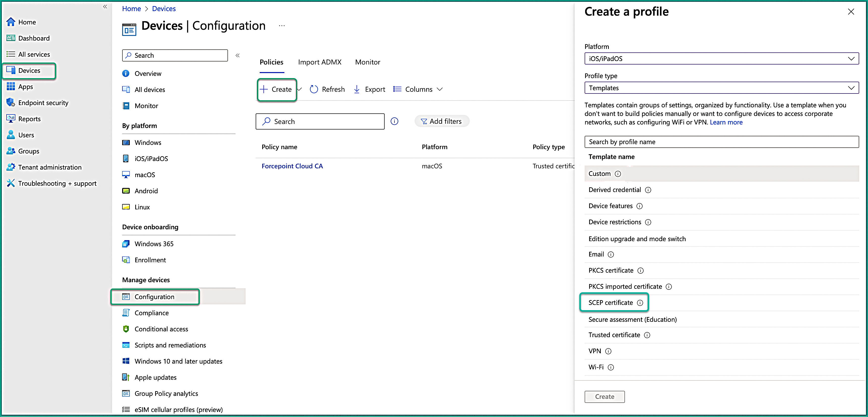Click the Home house icon in sidebar
868x417 pixels.
click(11, 22)
